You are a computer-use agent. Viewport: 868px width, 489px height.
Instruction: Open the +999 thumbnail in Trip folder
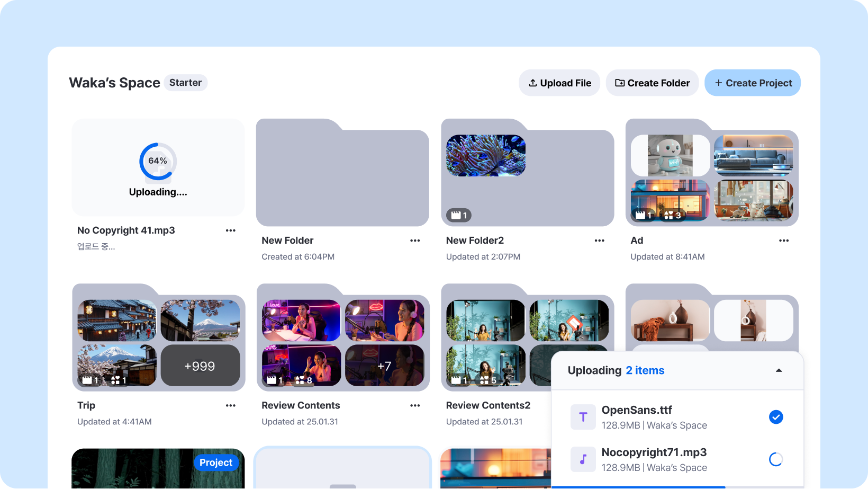200,366
